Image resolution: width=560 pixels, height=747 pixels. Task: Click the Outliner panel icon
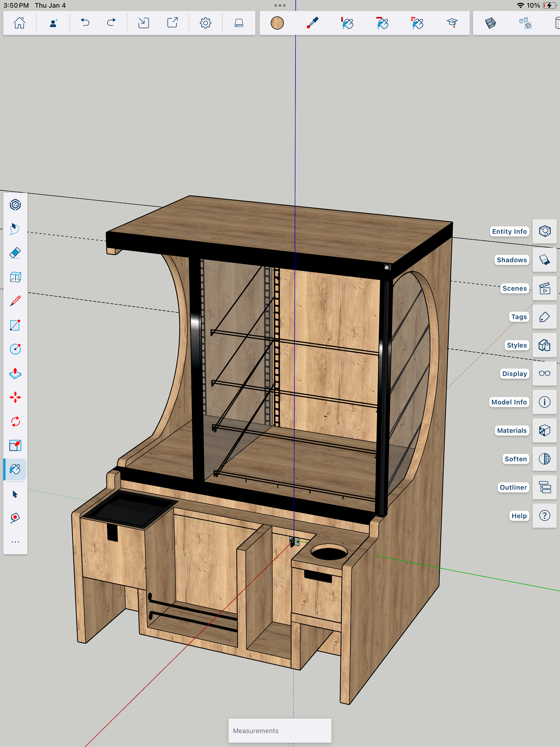pyautogui.click(x=545, y=487)
